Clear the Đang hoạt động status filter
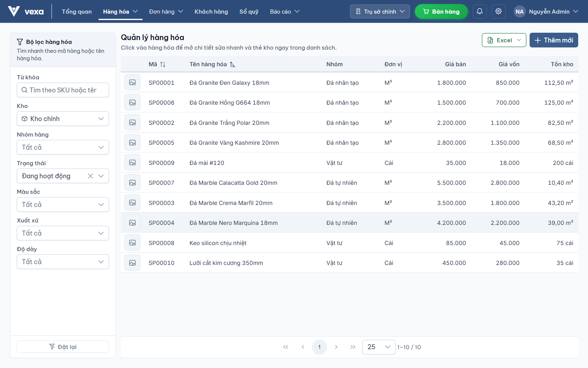Viewport: 588px width, 368px height. (90, 176)
